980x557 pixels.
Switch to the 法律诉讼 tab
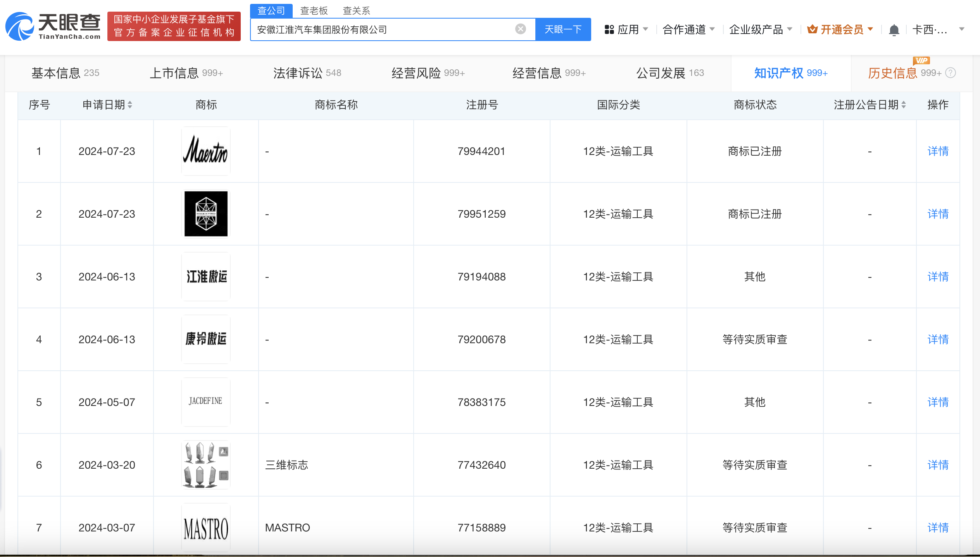(x=307, y=73)
